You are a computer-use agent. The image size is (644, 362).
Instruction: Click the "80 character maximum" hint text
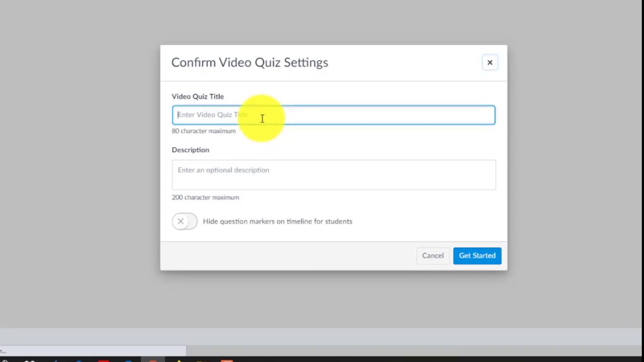[203, 131]
